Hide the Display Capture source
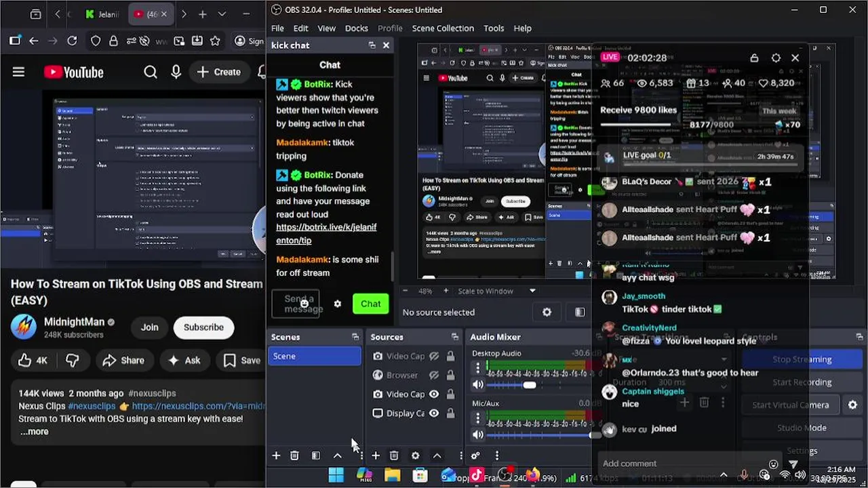 (434, 413)
